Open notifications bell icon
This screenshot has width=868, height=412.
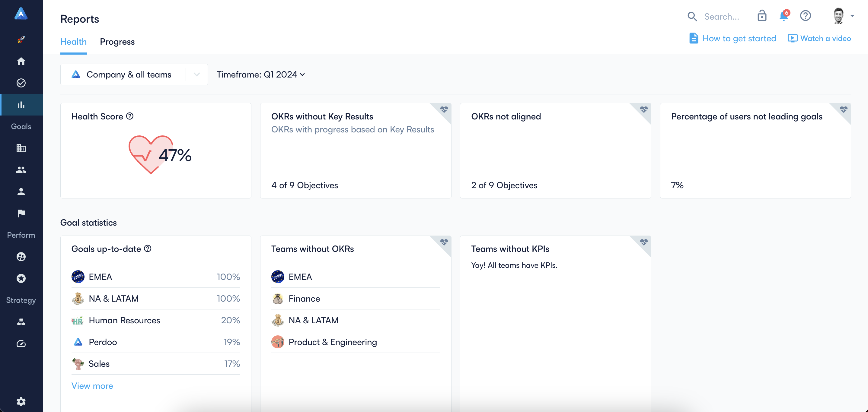point(784,16)
